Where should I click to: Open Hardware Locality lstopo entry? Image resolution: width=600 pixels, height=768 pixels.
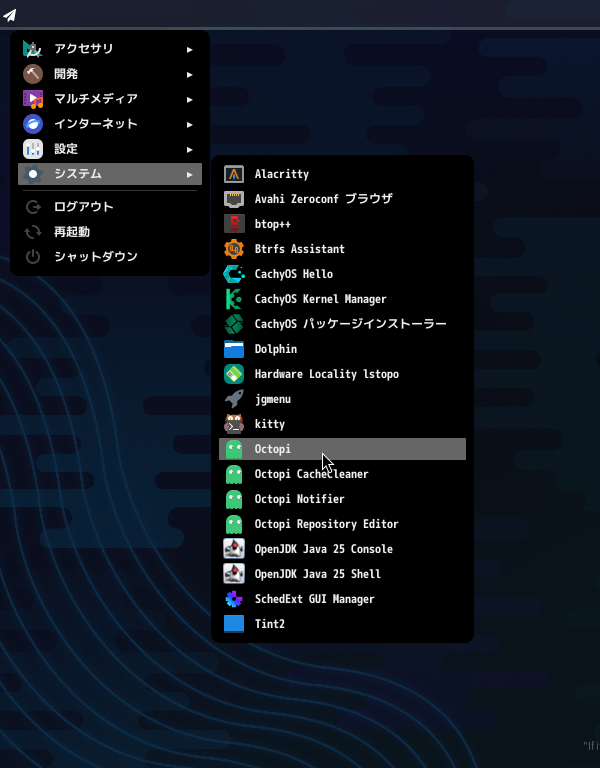[x=342, y=374]
